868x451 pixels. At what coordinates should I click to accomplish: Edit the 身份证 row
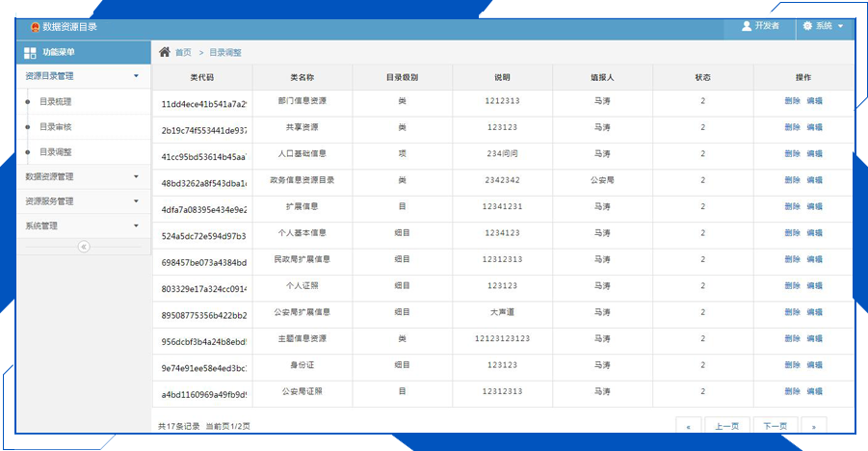click(814, 365)
